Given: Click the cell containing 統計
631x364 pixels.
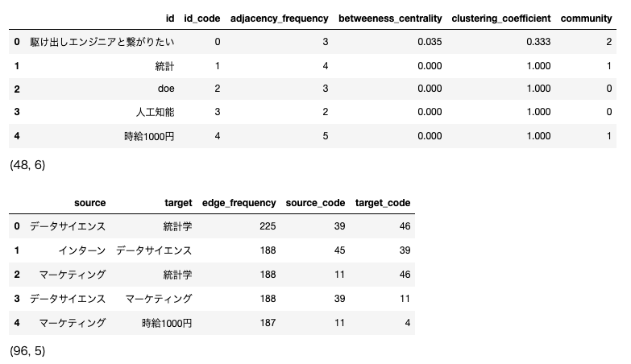Looking at the screenshot, I should (x=164, y=66).
